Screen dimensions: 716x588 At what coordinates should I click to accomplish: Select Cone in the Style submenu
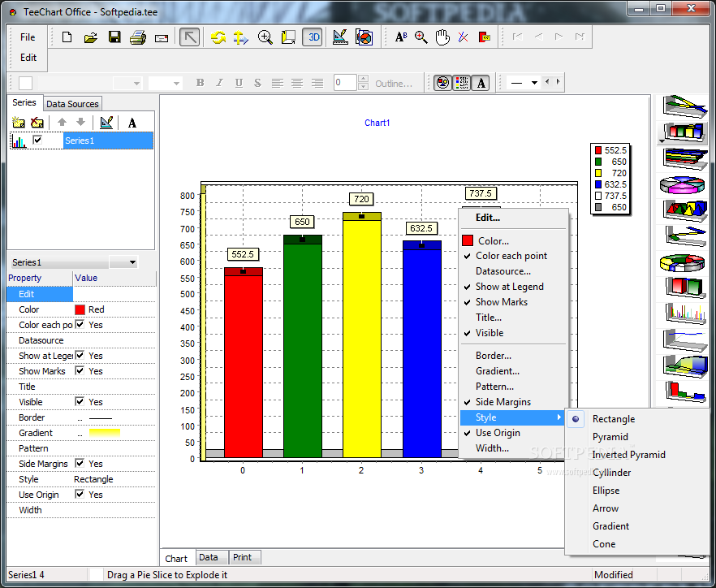[x=604, y=543]
